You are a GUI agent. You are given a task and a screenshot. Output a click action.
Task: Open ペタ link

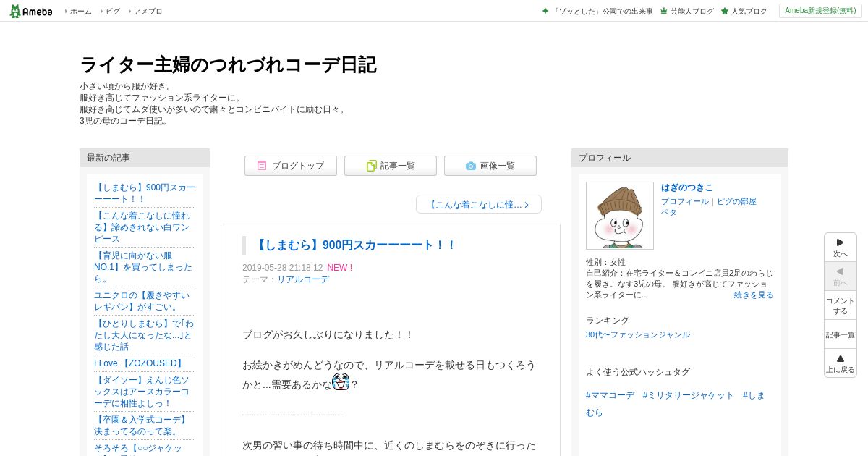669,212
